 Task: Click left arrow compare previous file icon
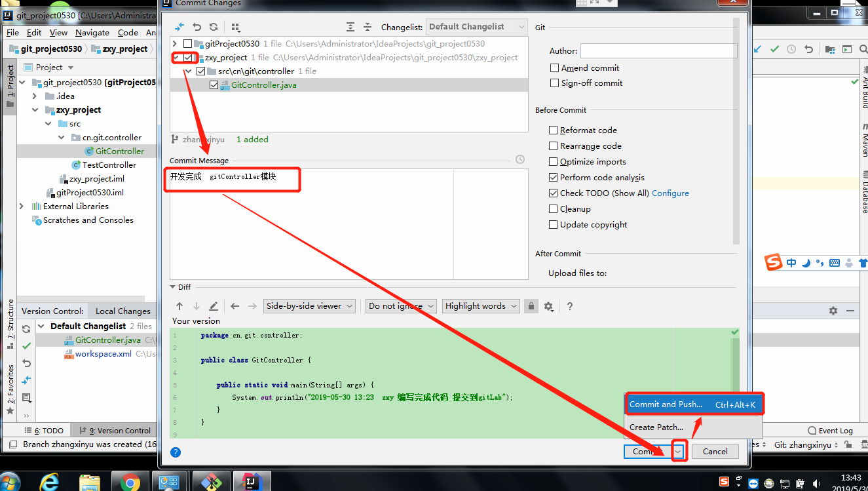click(235, 306)
